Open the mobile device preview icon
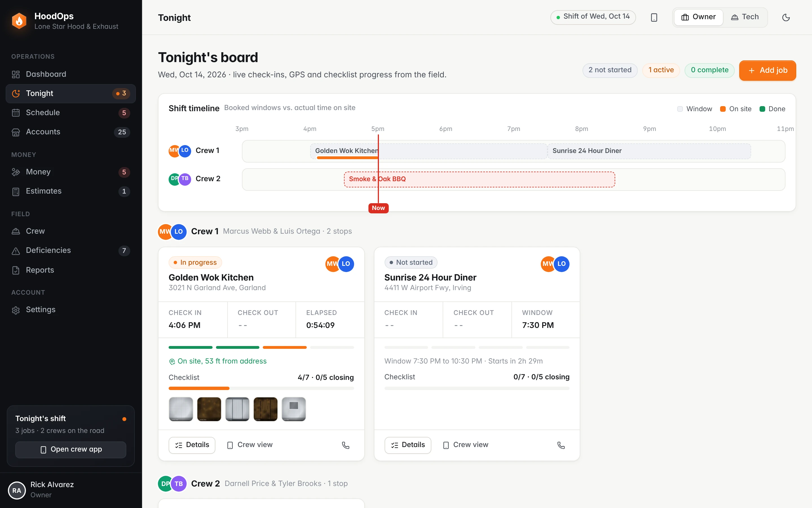812x508 pixels. pyautogui.click(x=654, y=17)
